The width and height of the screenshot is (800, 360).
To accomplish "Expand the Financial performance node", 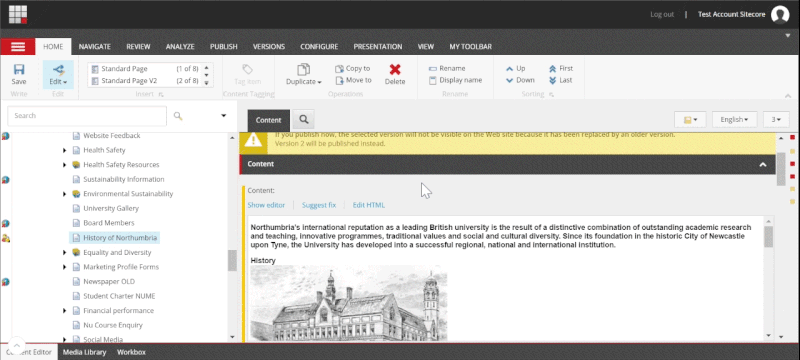I will (65, 311).
